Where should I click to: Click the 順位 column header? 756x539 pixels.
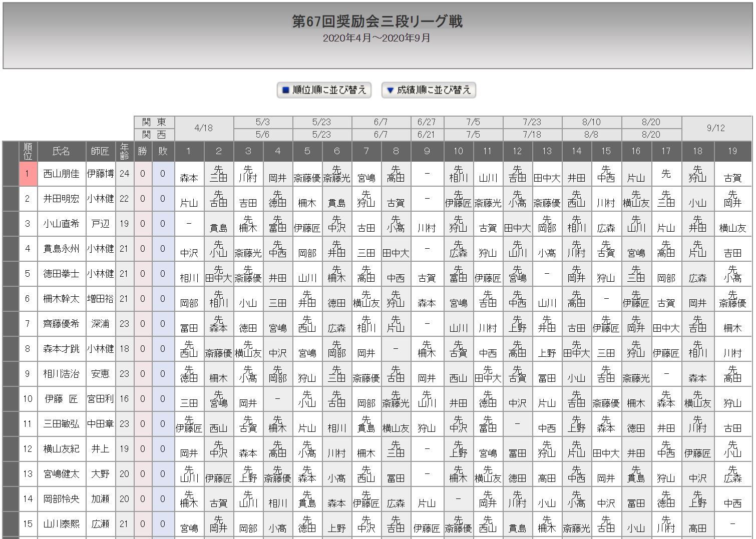28,151
